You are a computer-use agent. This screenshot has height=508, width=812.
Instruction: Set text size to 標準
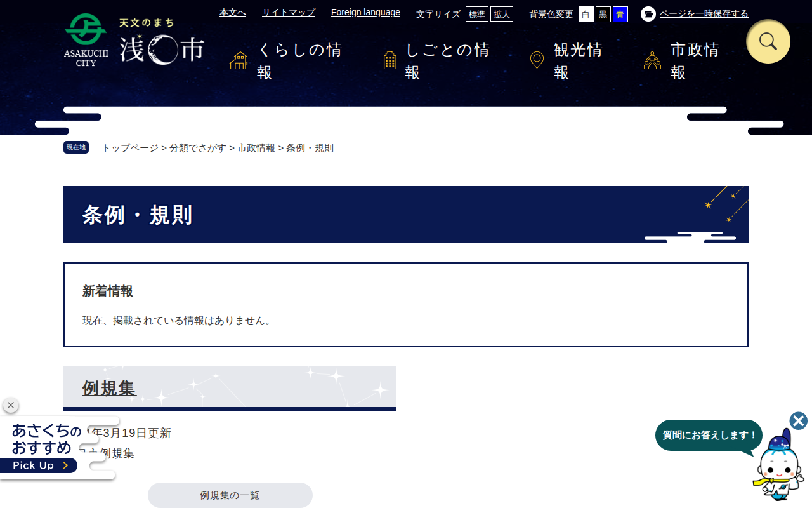tap(477, 14)
